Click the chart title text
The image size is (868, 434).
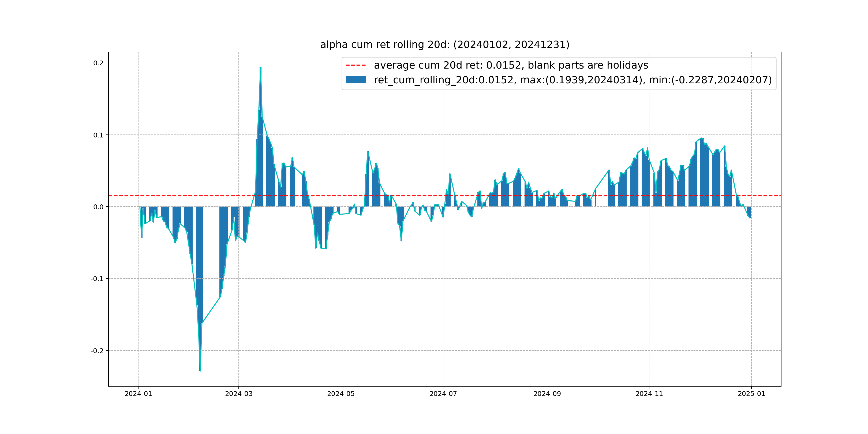coord(444,44)
